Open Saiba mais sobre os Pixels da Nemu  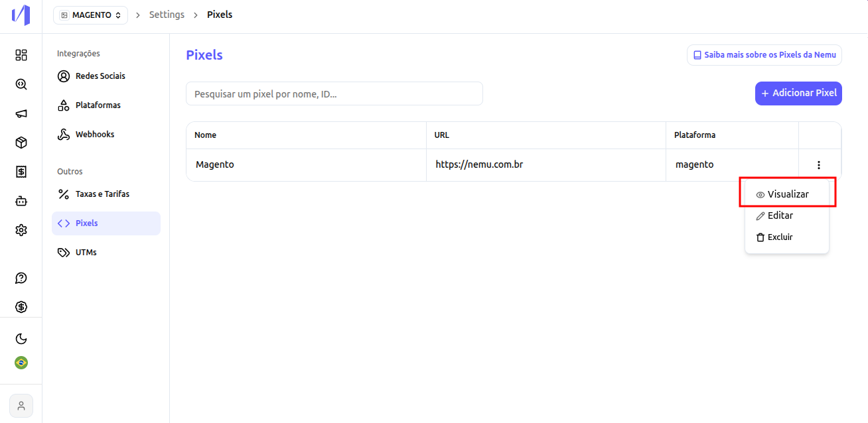764,55
